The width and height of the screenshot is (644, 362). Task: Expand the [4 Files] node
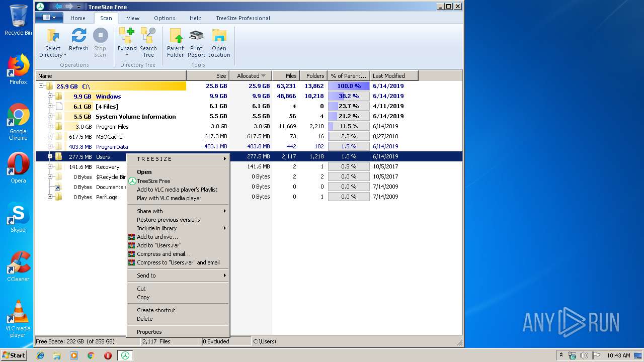(x=50, y=106)
